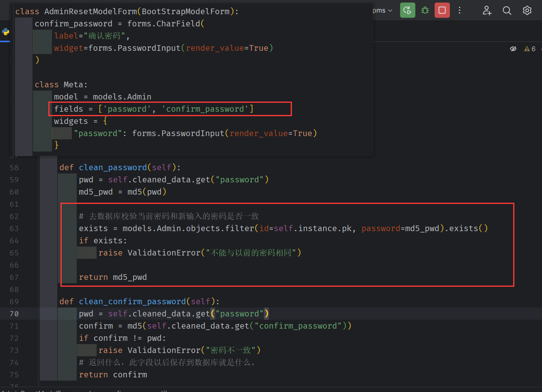Image resolution: width=542 pixels, height=392 pixels.
Task: Click ValidationError("密码不一致") raise statement
Action: tap(179, 350)
